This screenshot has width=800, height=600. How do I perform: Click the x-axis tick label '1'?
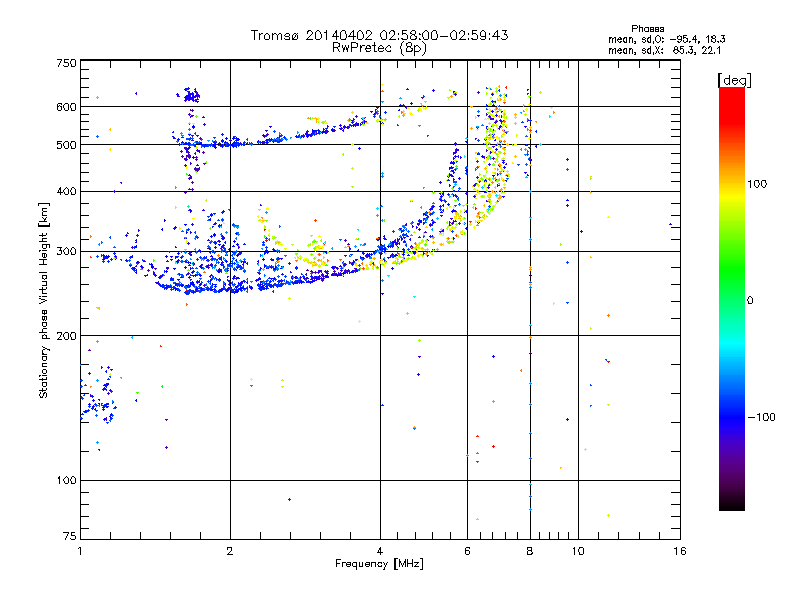pyautogui.click(x=80, y=551)
